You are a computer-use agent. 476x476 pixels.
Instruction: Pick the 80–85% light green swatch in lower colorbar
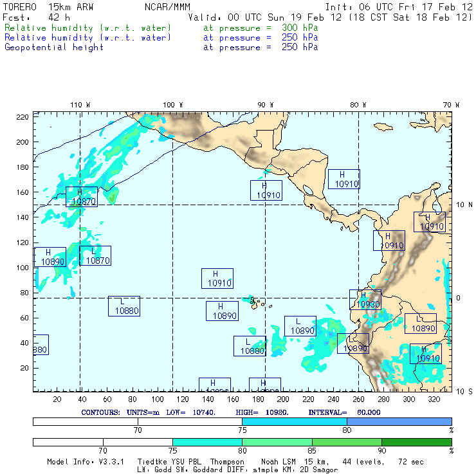[x=277, y=442]
